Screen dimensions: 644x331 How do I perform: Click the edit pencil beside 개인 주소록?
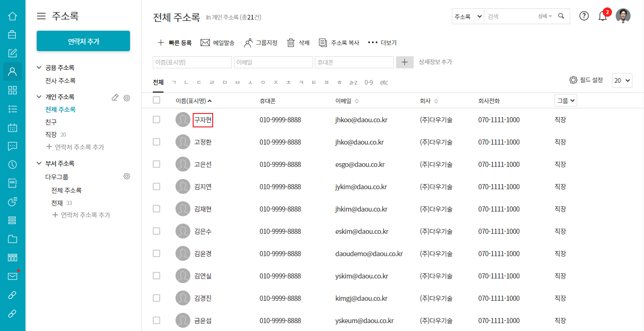point(115,97)
